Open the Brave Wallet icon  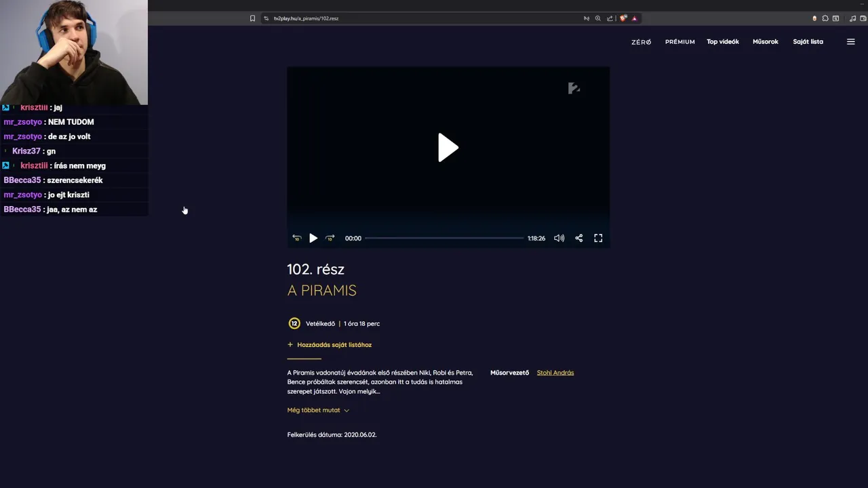[863, 18]
